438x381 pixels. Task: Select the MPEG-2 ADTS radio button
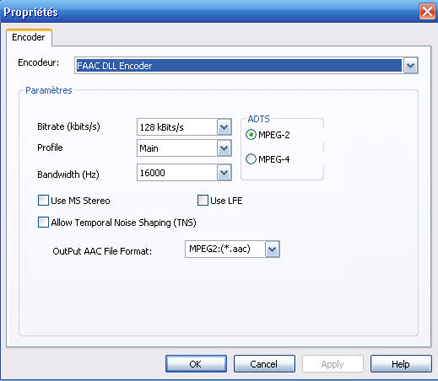click(x=251, y=135)
